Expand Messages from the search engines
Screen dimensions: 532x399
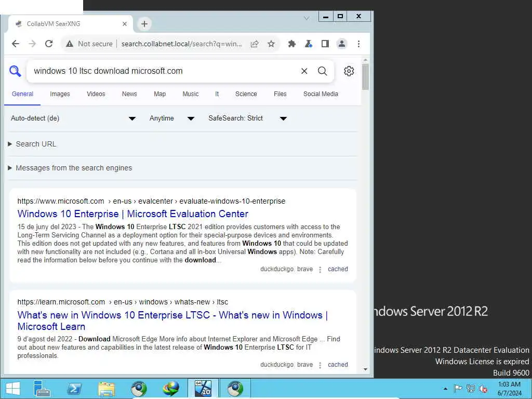coord(70,168)
